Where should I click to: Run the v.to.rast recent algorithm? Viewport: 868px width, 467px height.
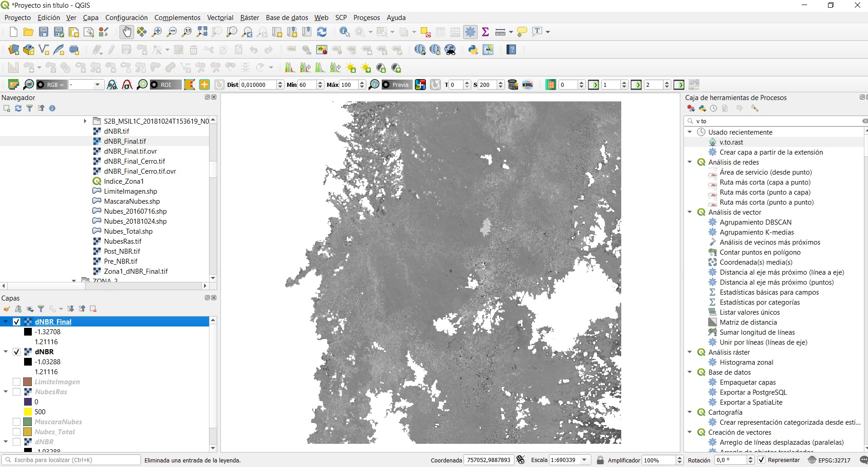731,142
